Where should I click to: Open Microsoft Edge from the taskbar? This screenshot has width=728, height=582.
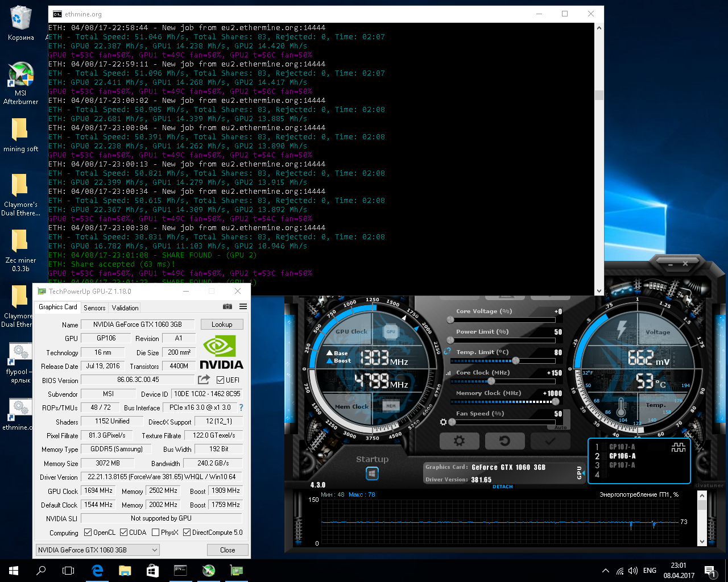[x=97, y=571]
